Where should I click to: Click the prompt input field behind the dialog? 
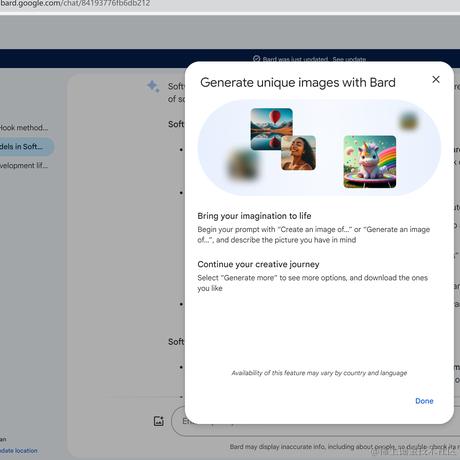[316, 421]
